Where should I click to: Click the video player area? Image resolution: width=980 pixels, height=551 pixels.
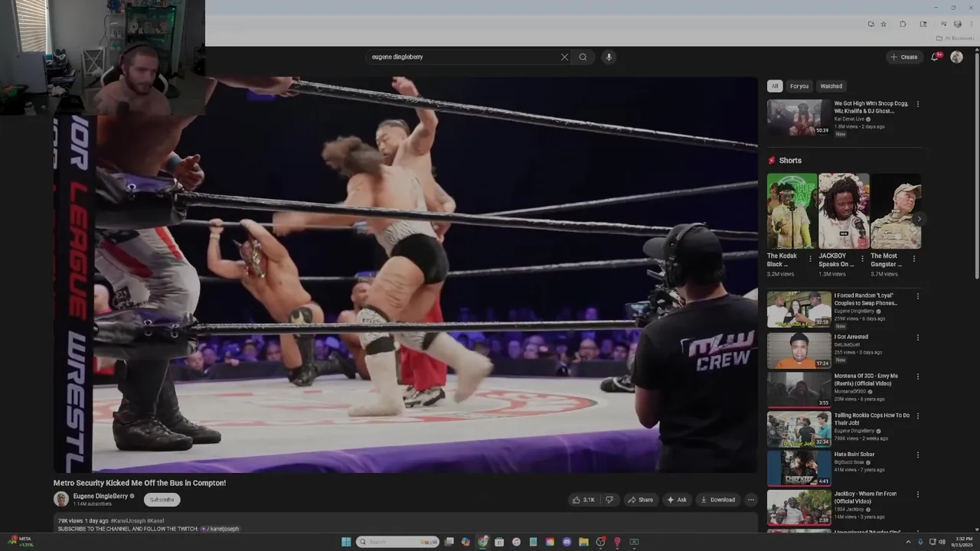406,275
